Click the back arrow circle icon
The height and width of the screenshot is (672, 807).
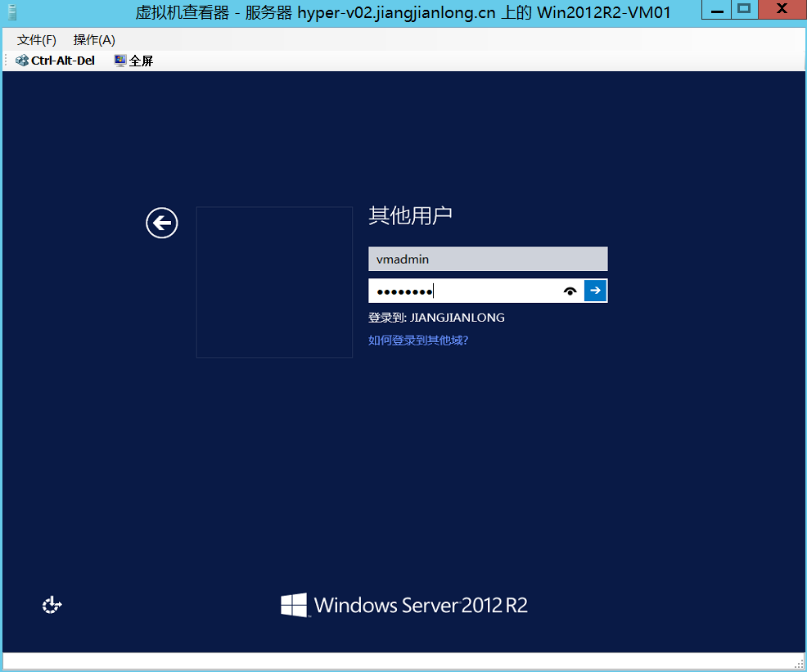161,223
